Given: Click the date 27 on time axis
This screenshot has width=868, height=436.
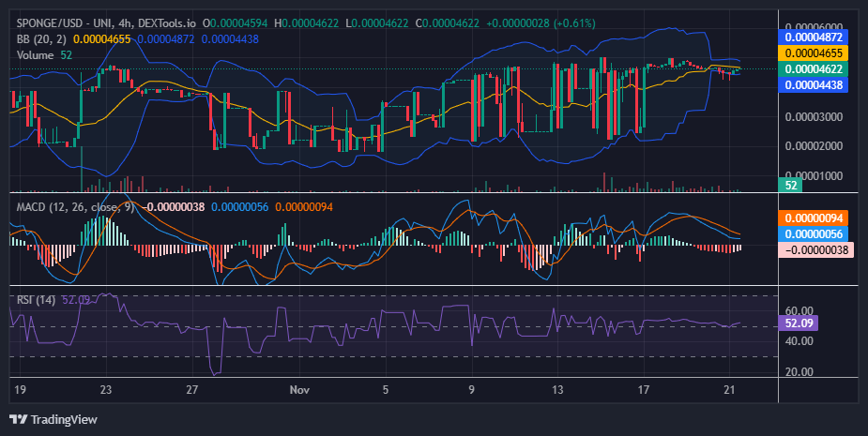Looking at the screenshot, I should pos(191,389).
